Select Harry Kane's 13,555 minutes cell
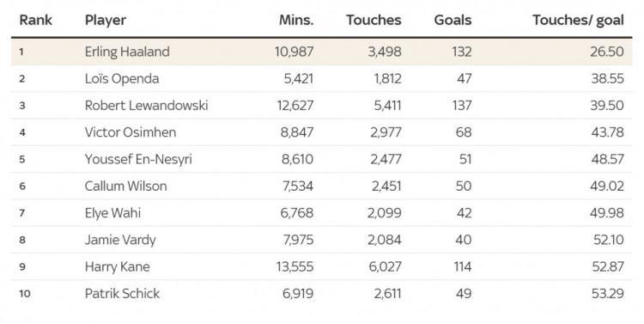Viewport: 644px width, 324px height. 295,266
